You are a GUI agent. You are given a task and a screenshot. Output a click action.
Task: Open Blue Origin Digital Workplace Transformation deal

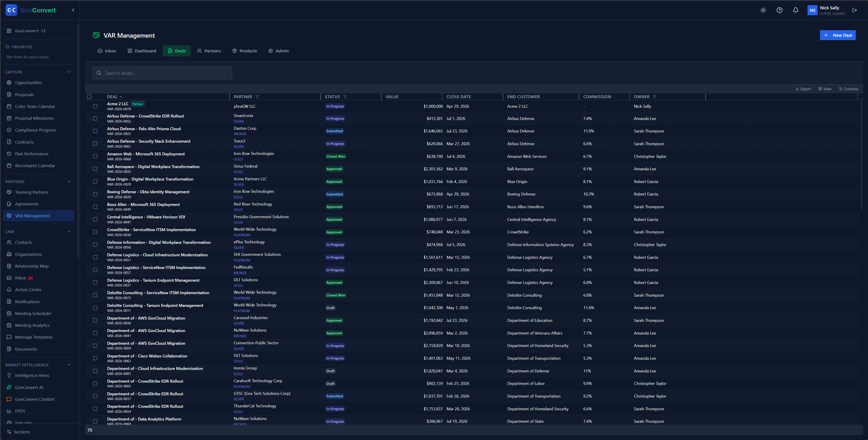150,179
